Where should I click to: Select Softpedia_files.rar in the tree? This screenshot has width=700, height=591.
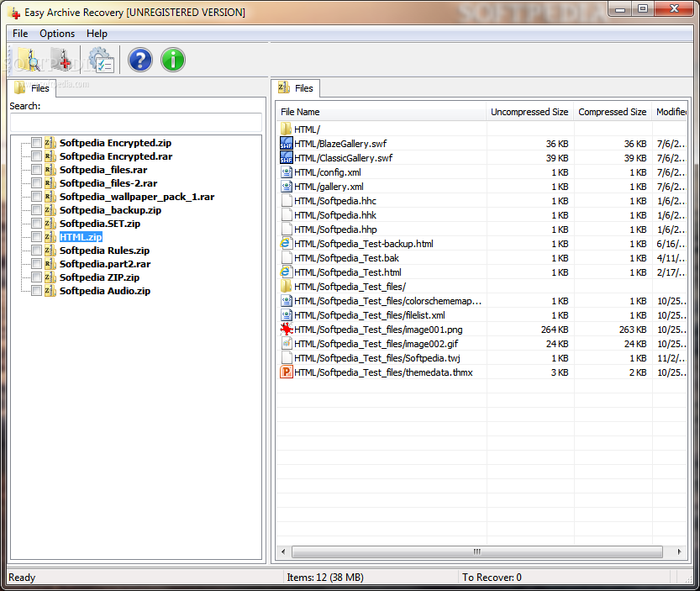[x=103, y=170]
